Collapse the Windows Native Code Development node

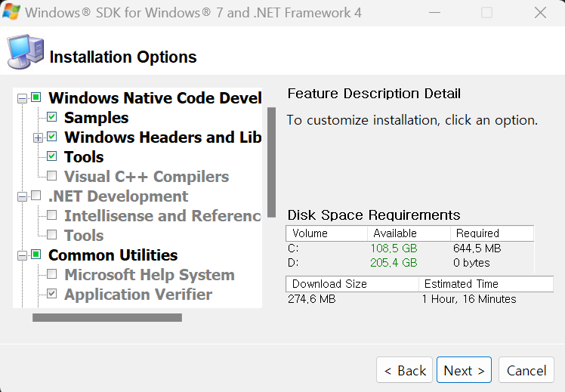click(x=23, y=98)
